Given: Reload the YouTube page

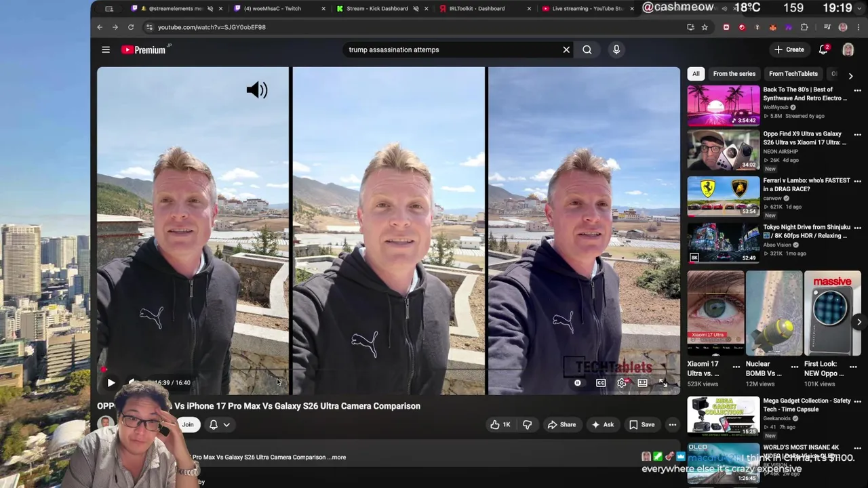Looking at the screenshot, I should [131, 27].
